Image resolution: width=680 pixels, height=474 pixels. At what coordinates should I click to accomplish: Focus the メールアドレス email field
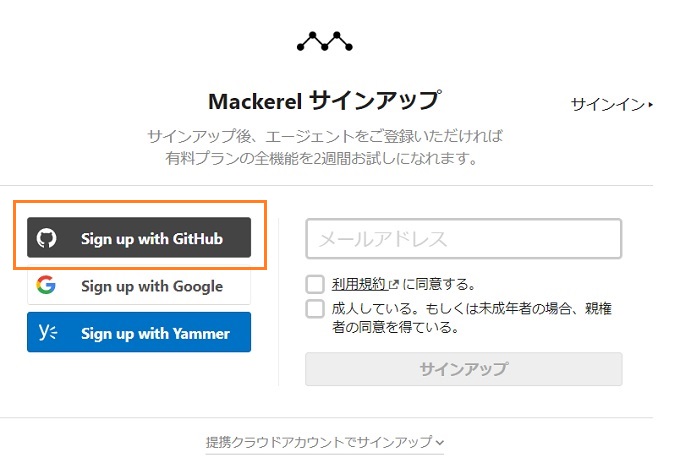[464, 239]
